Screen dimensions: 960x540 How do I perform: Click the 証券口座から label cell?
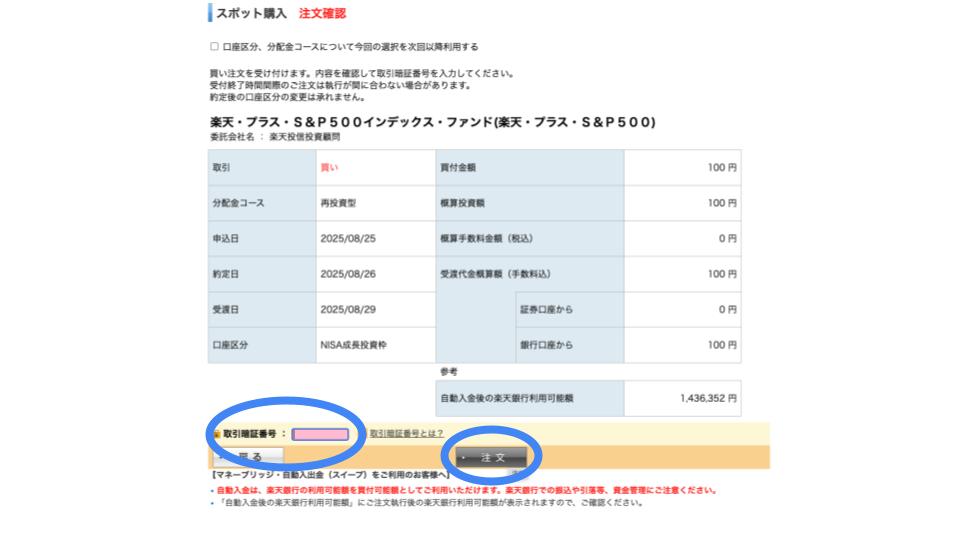click(x=570, y=309)
